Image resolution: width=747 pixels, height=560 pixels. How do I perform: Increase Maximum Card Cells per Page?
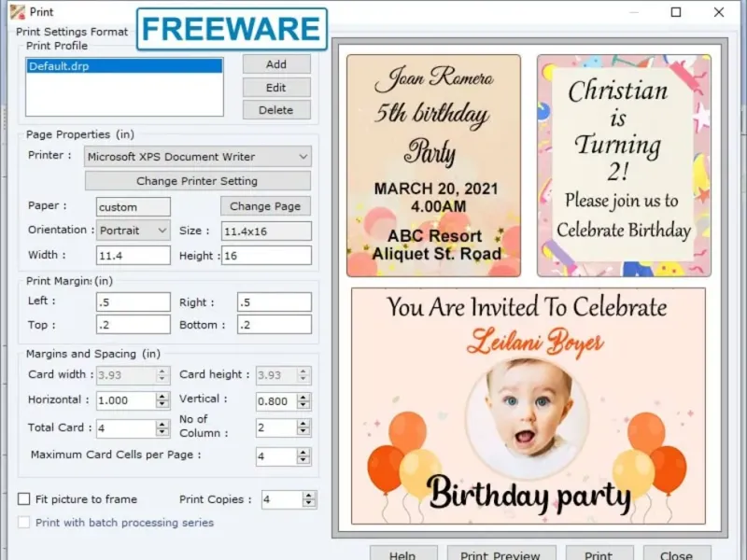tap(303, 453)
